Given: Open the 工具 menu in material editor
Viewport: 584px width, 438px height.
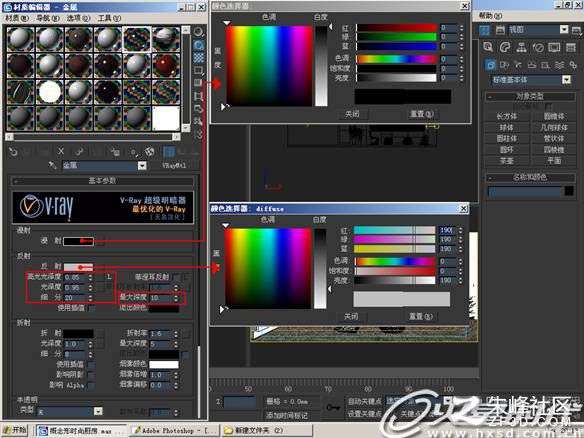Looking at the screenshot, I should click(109, 18).
